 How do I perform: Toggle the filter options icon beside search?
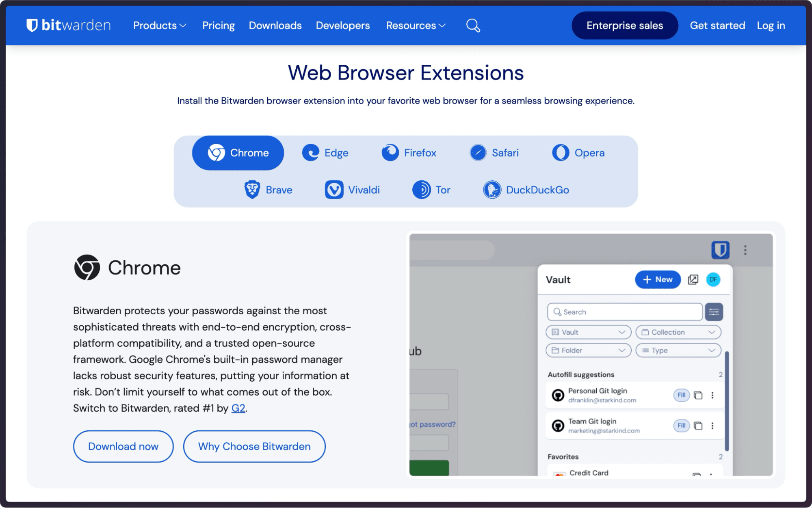tap(714, 312)
